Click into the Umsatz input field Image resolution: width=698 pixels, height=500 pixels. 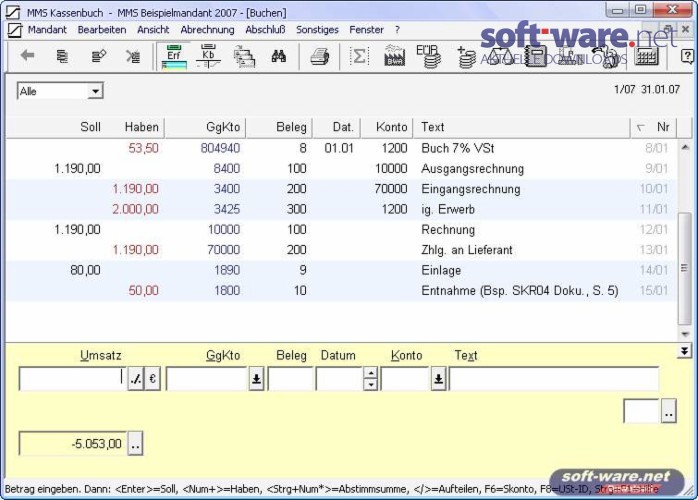73,379
